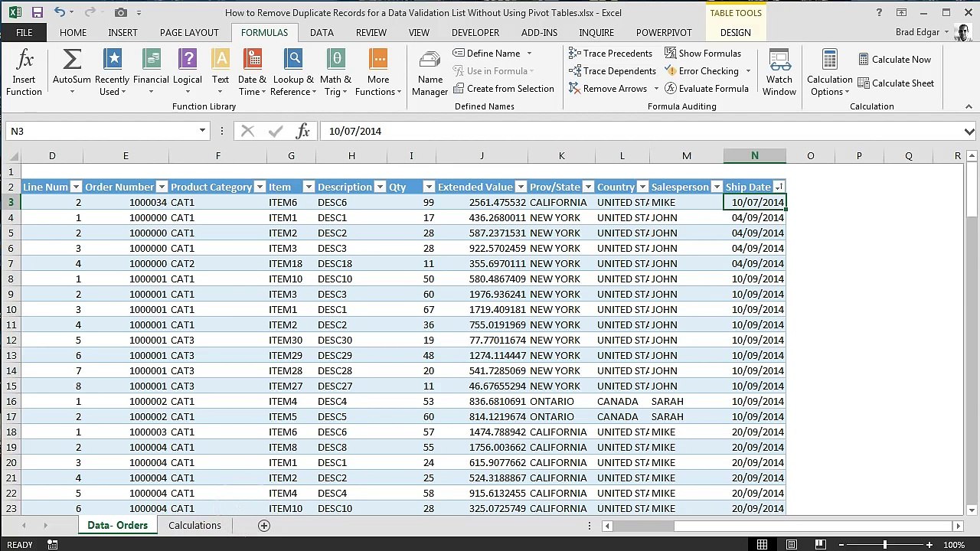Open the Math & Trig functions
This screenshot has width=980, height=551.
coord(335,73)
